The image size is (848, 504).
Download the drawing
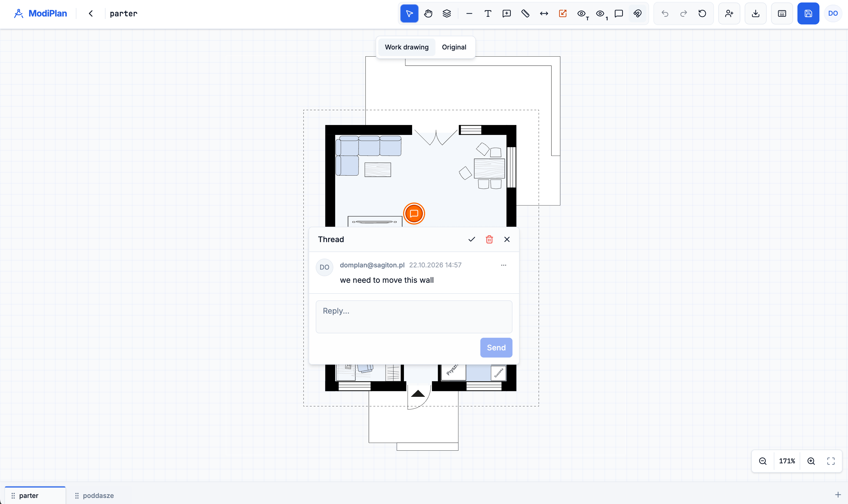coord(756,13)
